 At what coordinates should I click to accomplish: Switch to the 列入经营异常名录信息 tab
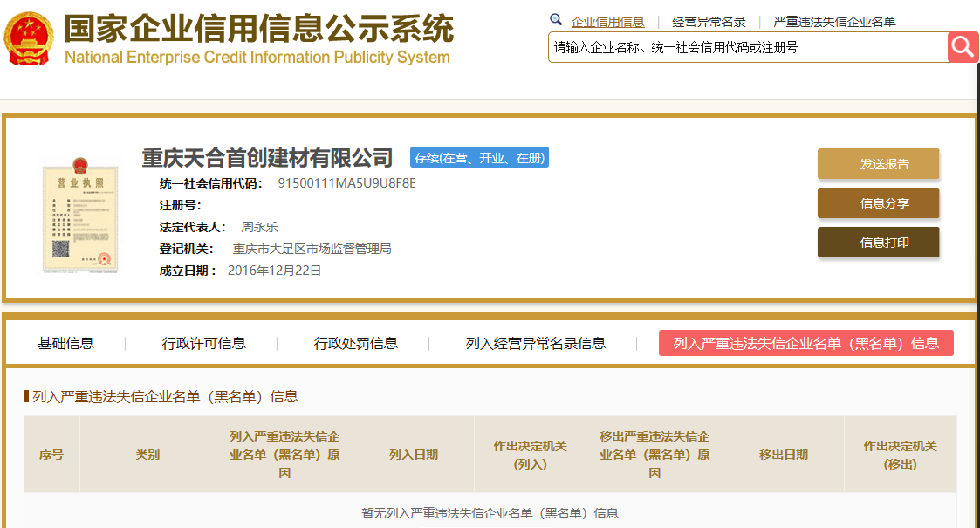tap(536, 343)
